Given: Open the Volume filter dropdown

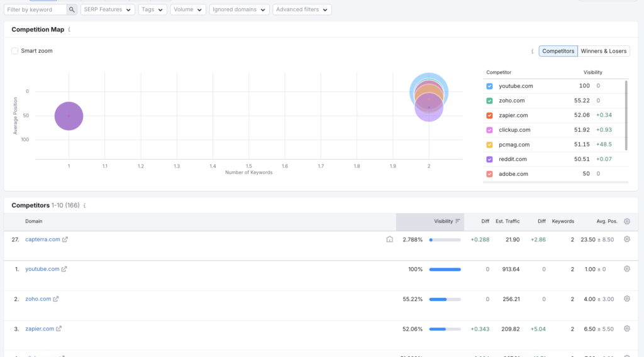Looking at the screenshot, I should (x=187, y=9).
